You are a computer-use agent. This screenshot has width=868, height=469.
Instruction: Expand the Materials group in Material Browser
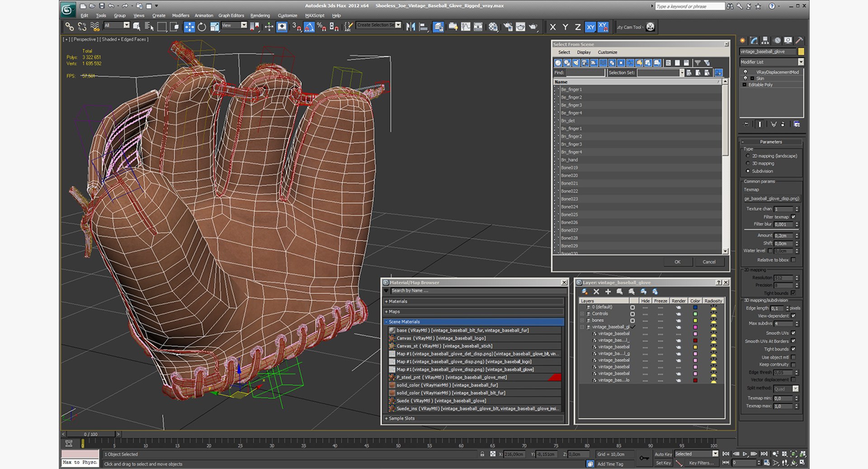point(473,301)
